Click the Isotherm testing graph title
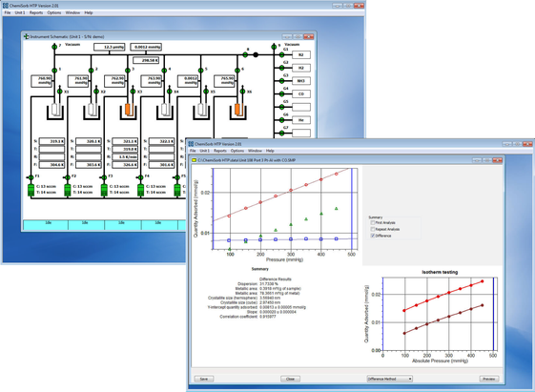 pyautogui.click(x=440, y=272)
